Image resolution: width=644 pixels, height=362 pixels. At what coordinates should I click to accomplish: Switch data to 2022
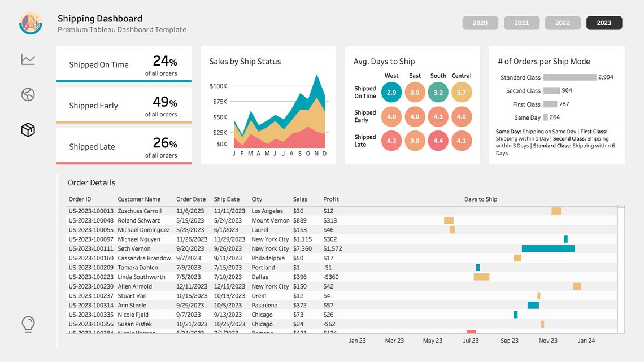[563, 23]
